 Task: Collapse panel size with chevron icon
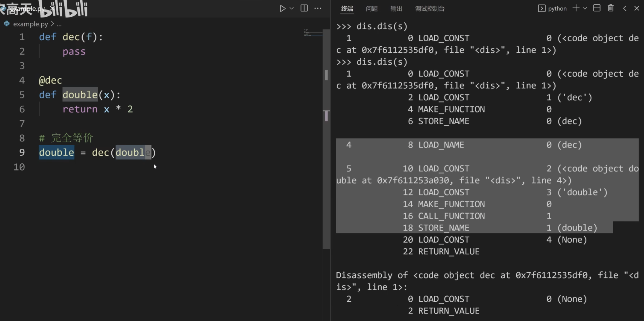[625, 8]
